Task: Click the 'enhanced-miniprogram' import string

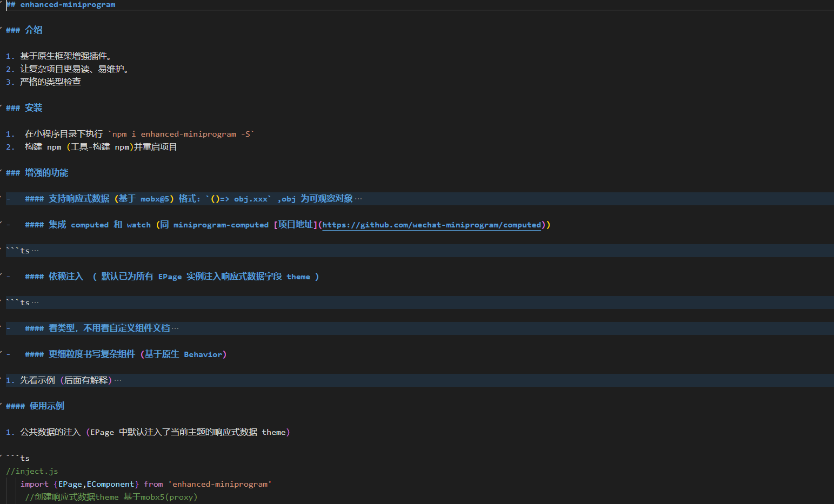Action: click(x=220, y=484)
